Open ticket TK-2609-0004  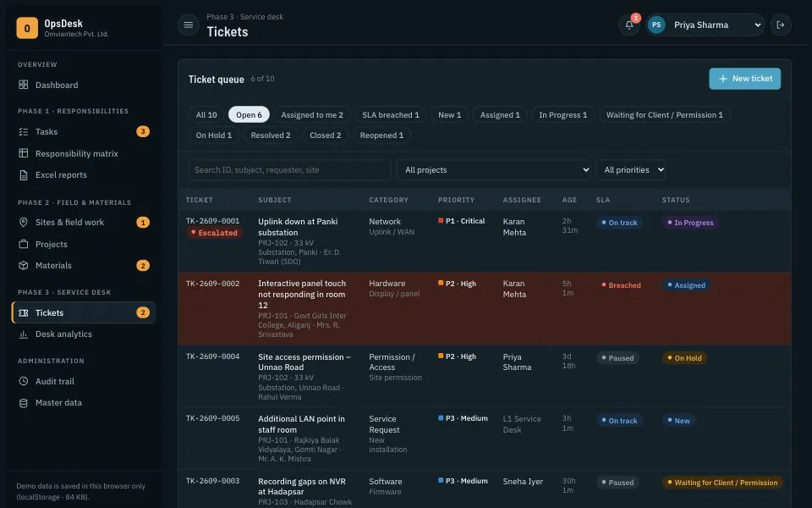tap(213, 356)
